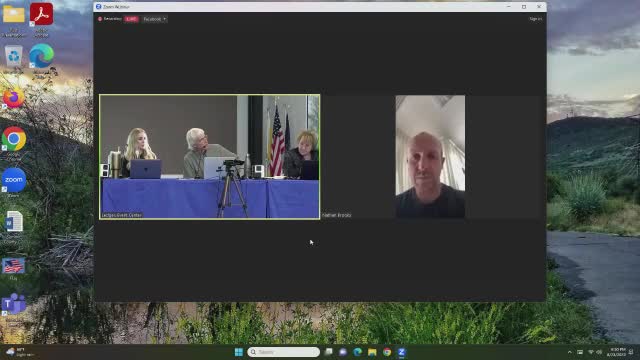
Task: Open the weather widget on taskbar
Action: [x=20, y=352]
